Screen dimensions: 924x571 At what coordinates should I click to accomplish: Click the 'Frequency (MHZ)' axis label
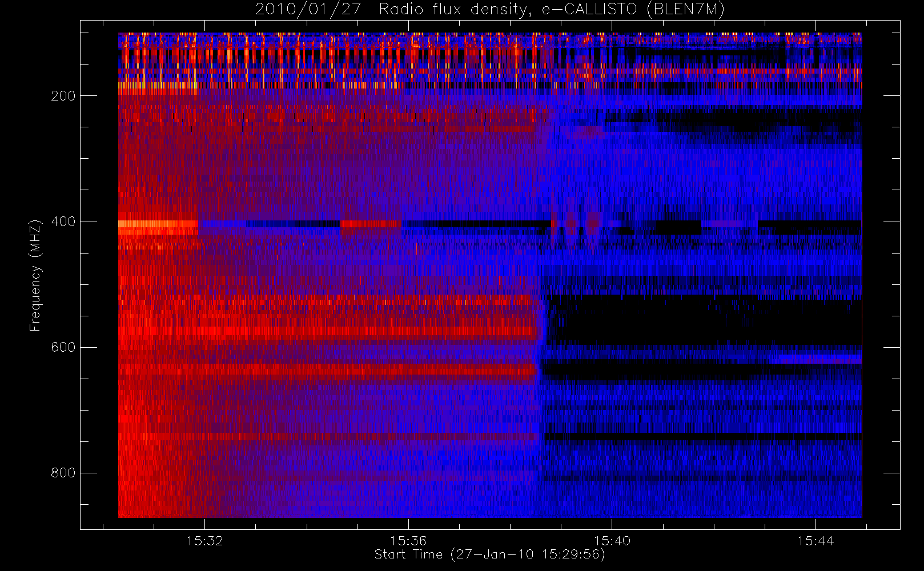[x=35, y=275]
